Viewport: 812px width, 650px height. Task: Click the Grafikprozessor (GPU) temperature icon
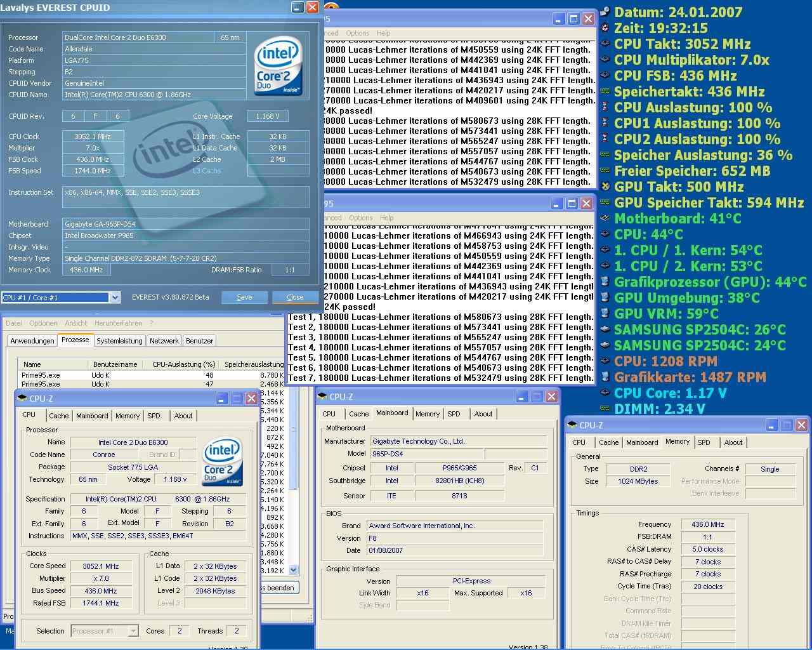tap(605, 281)
